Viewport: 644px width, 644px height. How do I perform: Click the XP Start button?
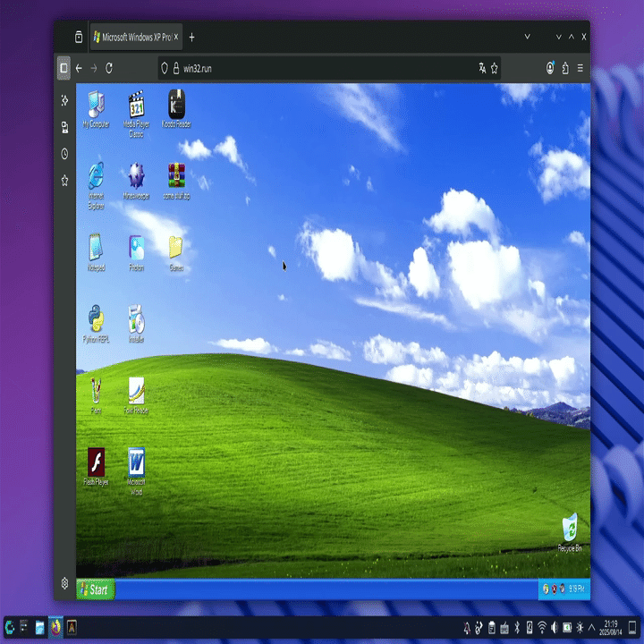(96, 589)
